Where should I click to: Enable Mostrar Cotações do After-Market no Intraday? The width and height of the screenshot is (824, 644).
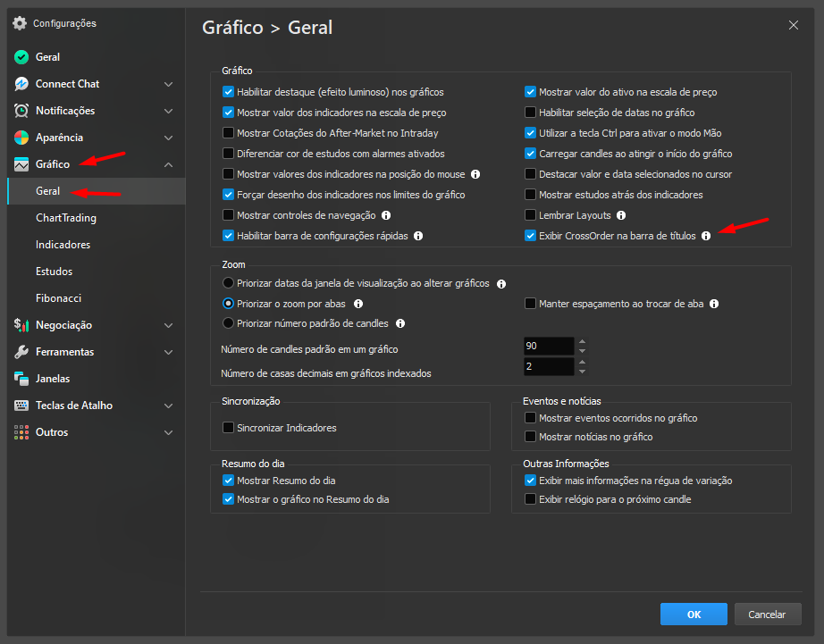click(x=228, y=133)
